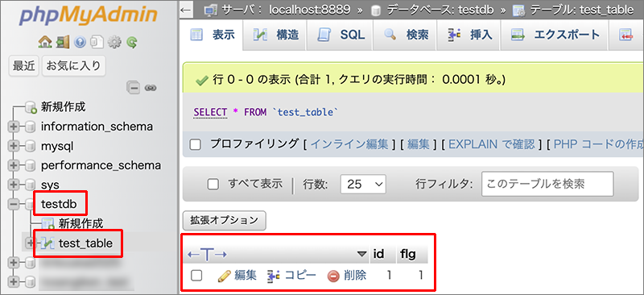644x295 pixels.
Task: Open the phpMyAdmin home icon
Action: (45, 42)
